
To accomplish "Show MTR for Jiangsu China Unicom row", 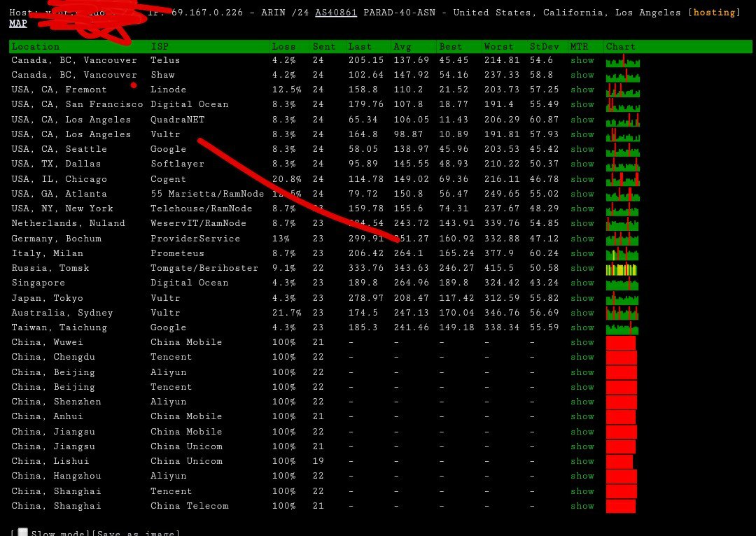I will (582, 447).
